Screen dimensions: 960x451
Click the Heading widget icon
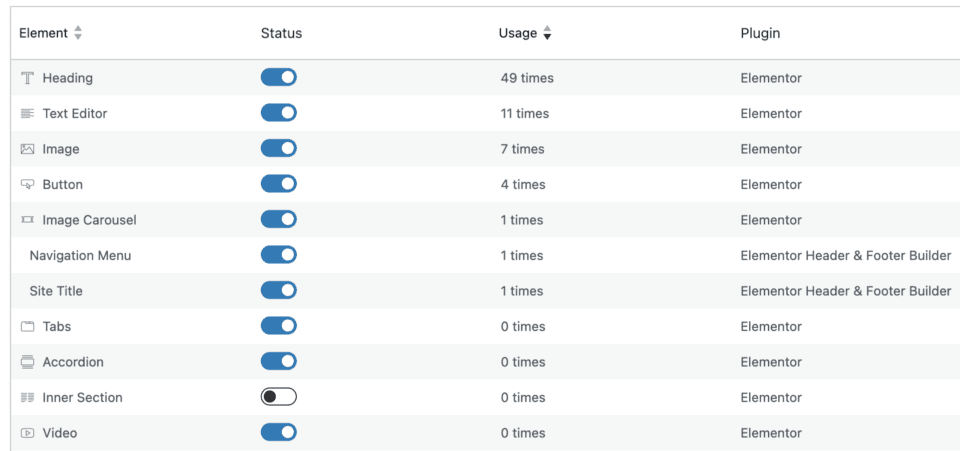(27, 78)
